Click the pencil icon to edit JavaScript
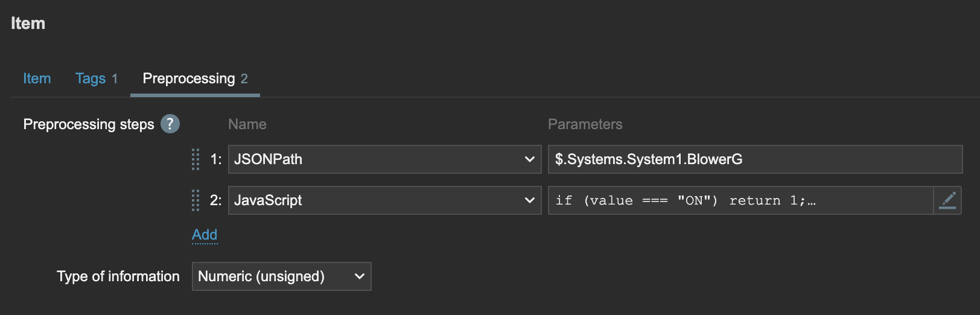980x315 pixels. pos(947,200)
